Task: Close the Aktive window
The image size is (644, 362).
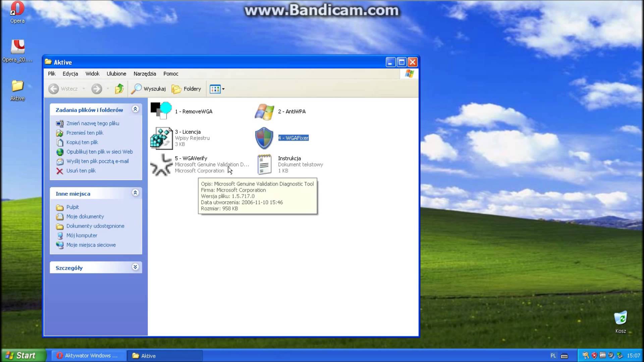Action: 413,62
